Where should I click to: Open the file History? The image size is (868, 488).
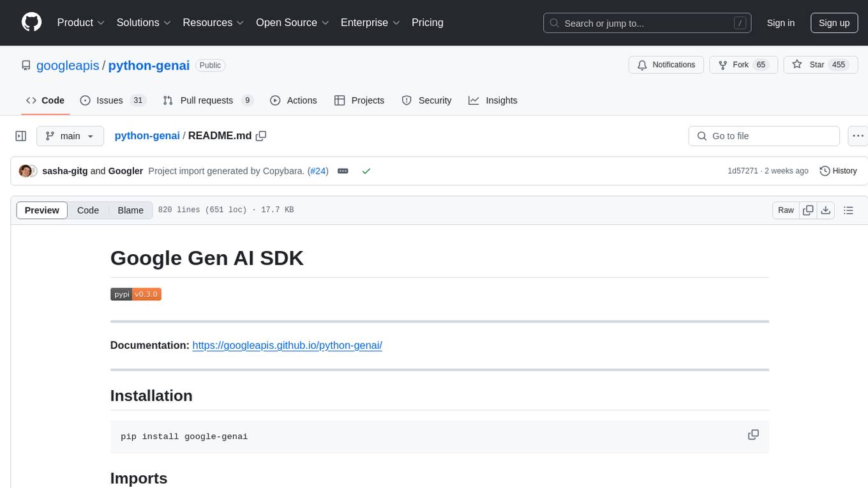[x=838, y=171]
